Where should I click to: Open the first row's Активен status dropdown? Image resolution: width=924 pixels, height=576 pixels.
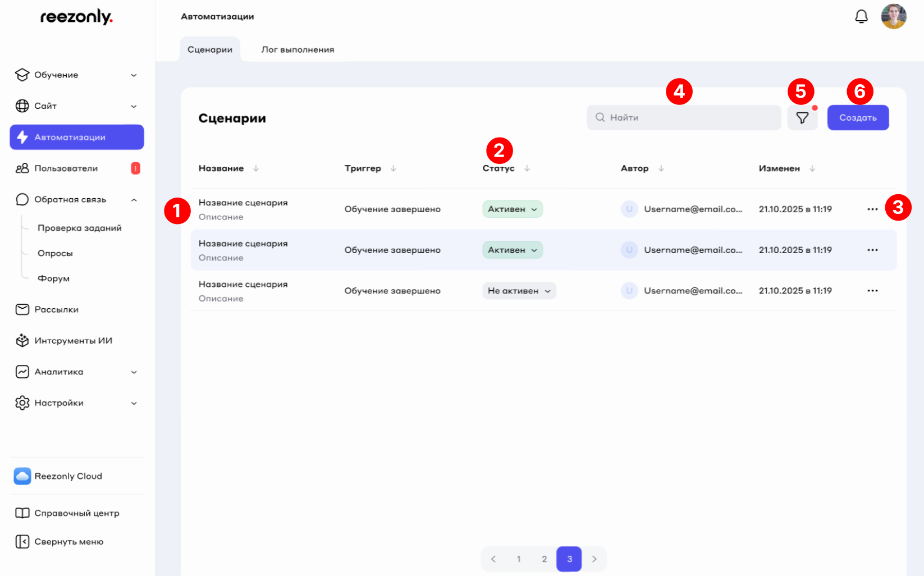pos(512,209)
